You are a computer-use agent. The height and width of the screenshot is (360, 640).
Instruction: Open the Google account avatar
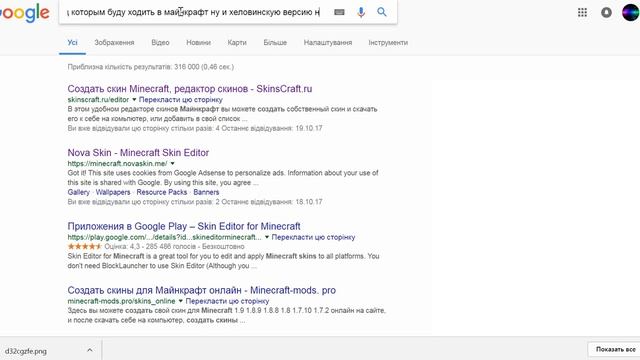click(631, 12)
